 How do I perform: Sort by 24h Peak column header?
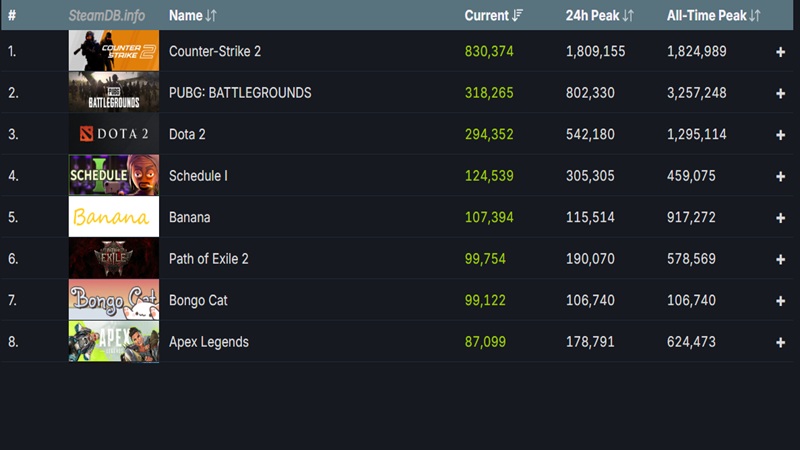[x=599, y=16]
